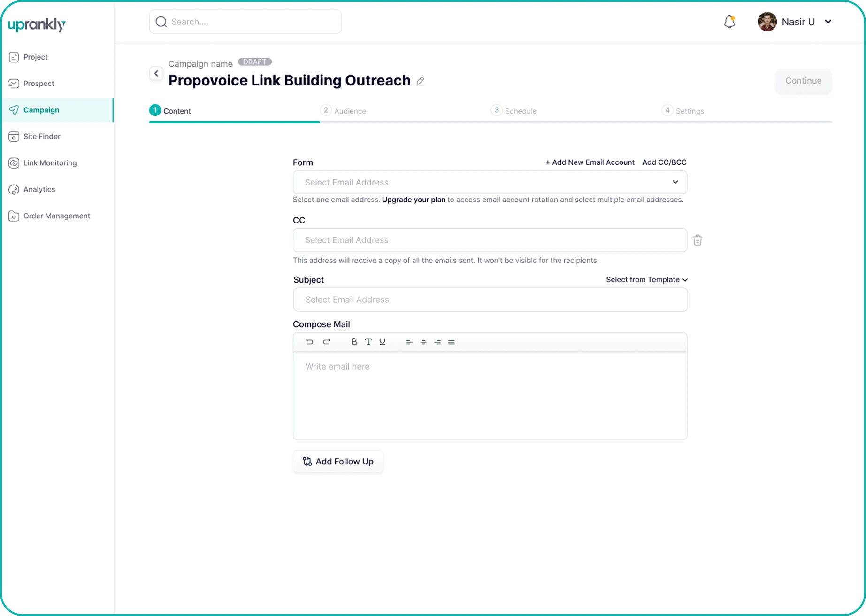The width and height of the screenshot is (866, 616).
Task: Toggle bold formatting
Action: click(354, 341)
